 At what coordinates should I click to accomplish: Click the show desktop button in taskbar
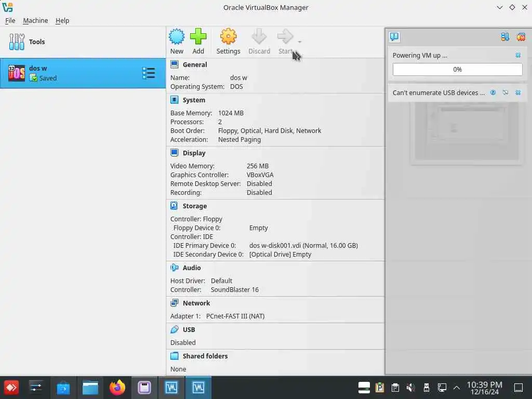click(518, 388)
